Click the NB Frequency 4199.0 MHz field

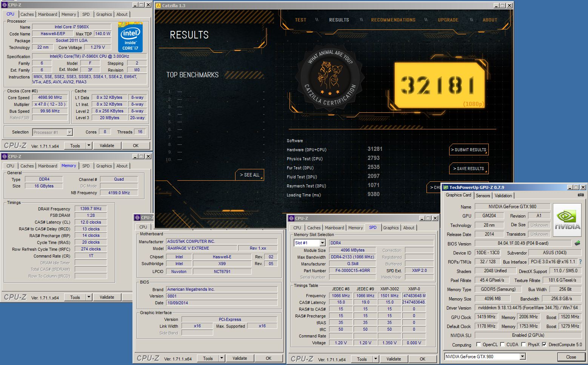(119, 193)
